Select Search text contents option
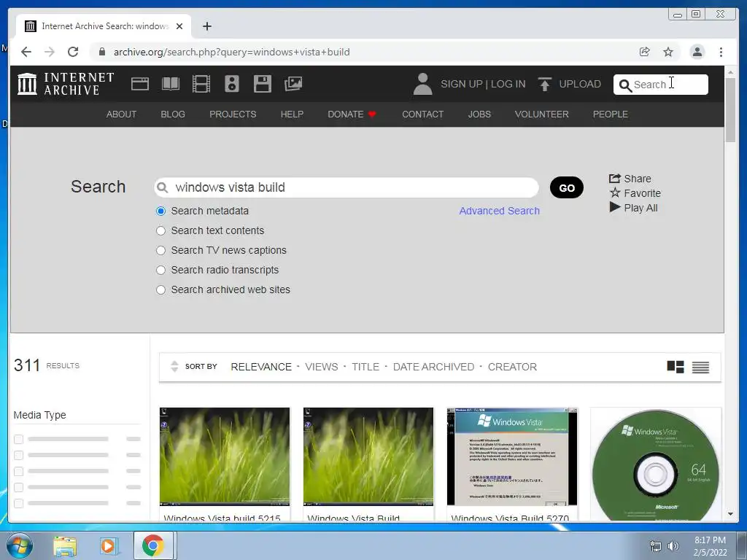Screen dimensions: 747x560 161,230
